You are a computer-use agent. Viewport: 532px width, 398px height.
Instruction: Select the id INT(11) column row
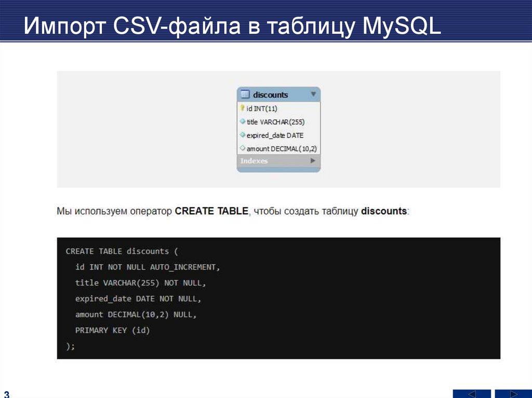tap(262, 108)
